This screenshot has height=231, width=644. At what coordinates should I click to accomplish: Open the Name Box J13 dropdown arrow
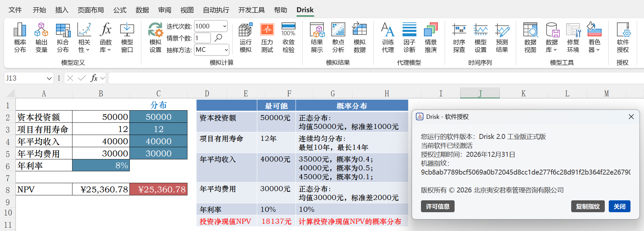(49, 79)
